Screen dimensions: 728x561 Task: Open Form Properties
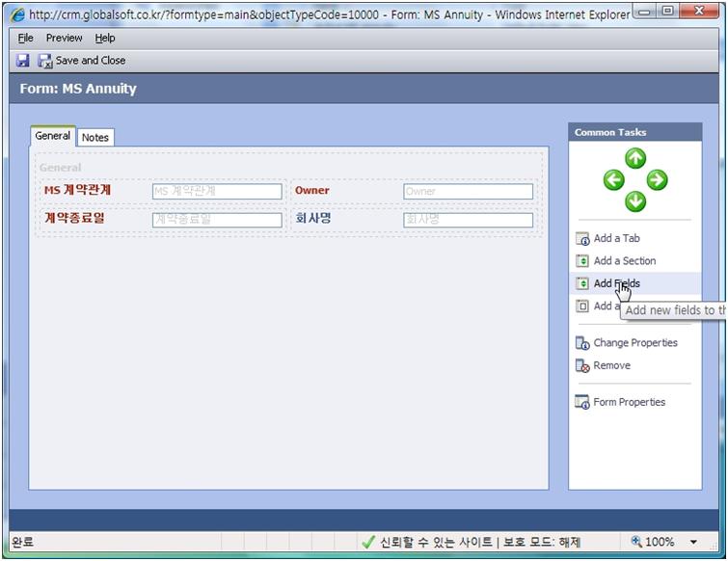[629, 402]
